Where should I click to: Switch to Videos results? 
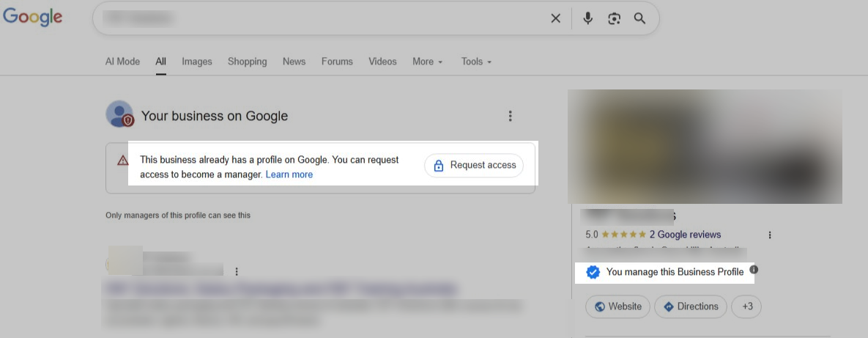click(382, 62)
